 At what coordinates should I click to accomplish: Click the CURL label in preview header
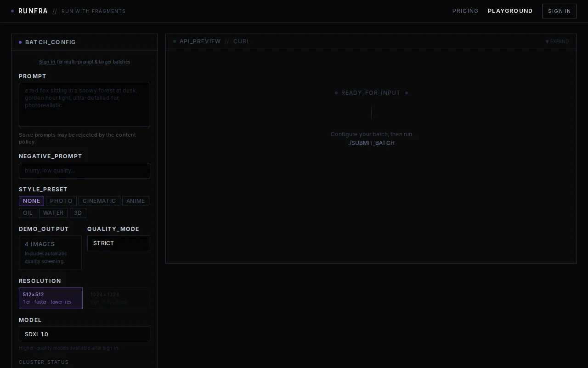242,41
